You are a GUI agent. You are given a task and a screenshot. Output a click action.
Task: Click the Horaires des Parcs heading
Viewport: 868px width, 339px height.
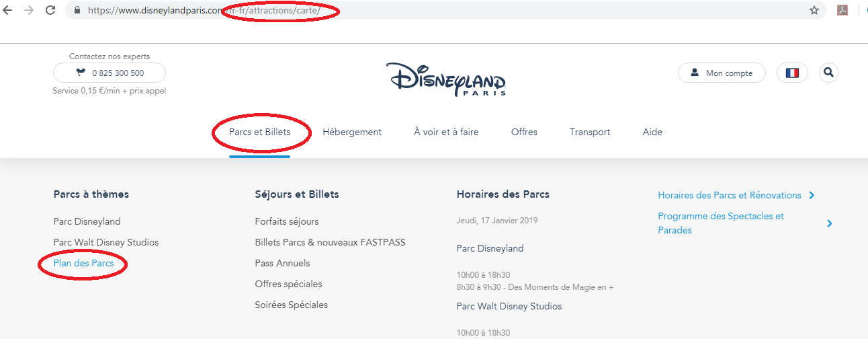[x=503, y=194]
